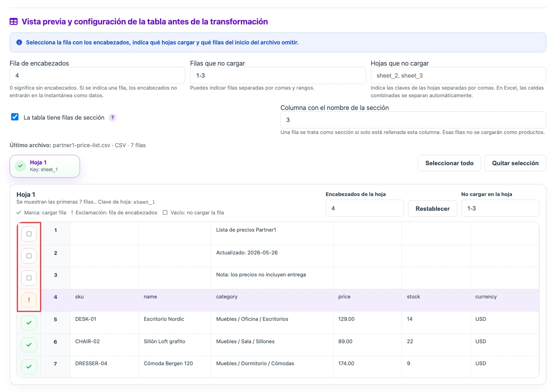This screenshot has height=392, width=556.
Task: Focus the Hojas que no cargar field
Action: click(458, 76)
